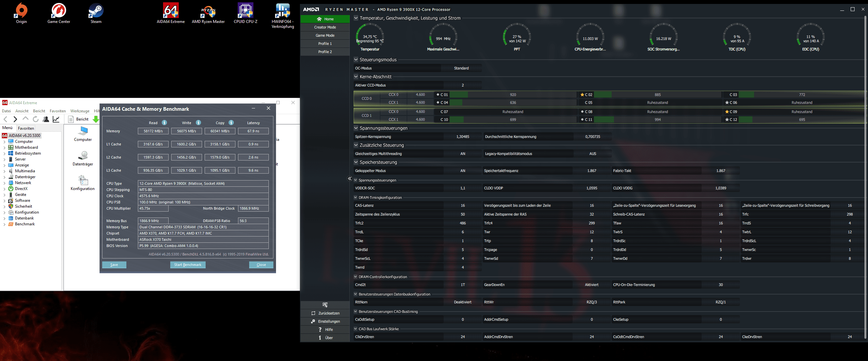Viewport: 868px width, 361px height.
Task: Collapse the Zusätzliche Steuerung section
Action: [x=356, y=145]
